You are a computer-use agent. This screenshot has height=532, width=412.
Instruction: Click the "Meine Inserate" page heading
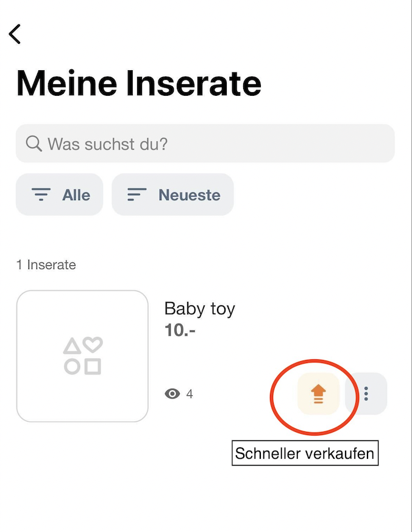point(138,83)
